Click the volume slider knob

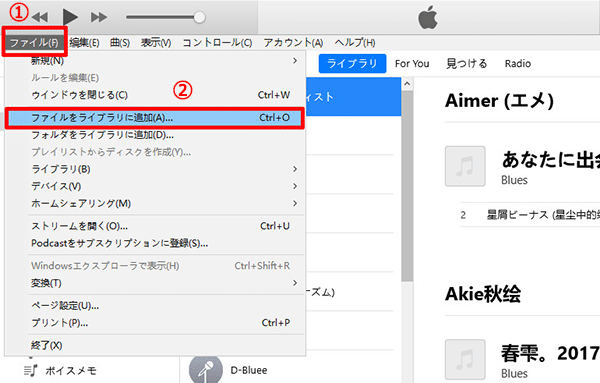point(199,17)
